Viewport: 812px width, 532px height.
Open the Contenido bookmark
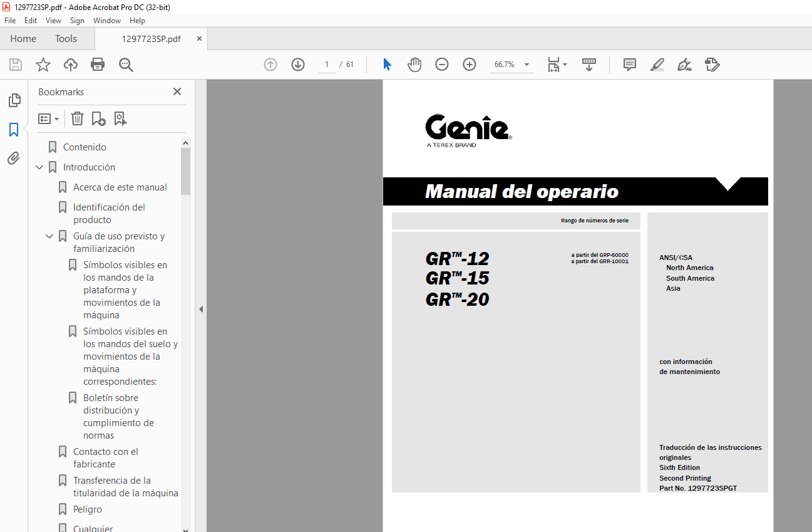pyautogui.click(x=85, y=147)
